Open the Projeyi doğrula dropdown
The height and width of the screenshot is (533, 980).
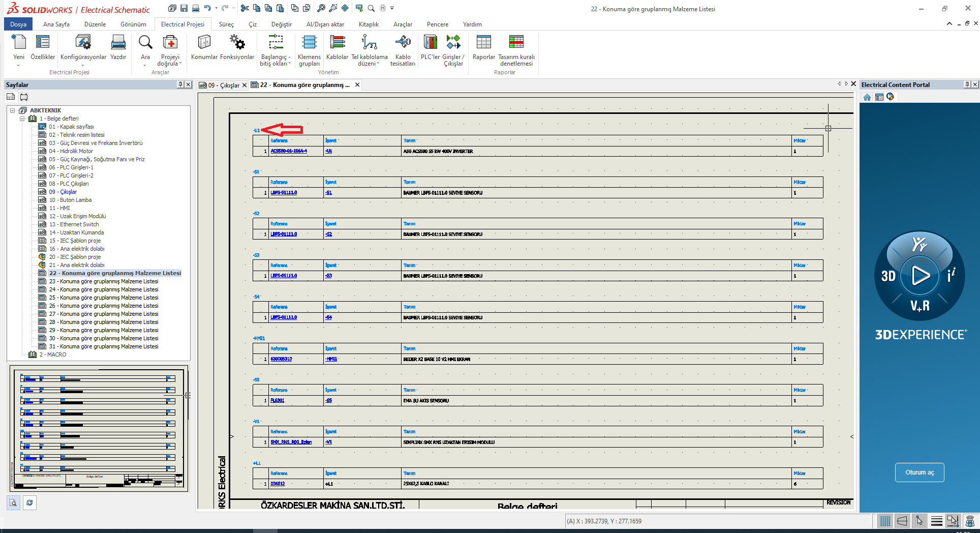(180, 64)
